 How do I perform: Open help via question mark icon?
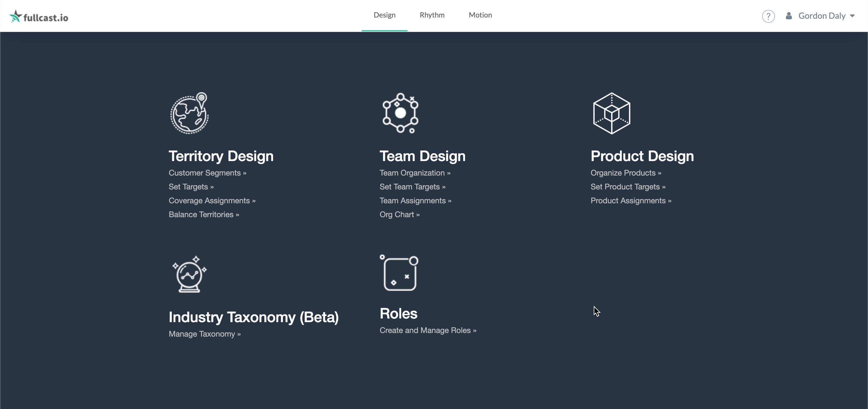click(x=768, y=16)
